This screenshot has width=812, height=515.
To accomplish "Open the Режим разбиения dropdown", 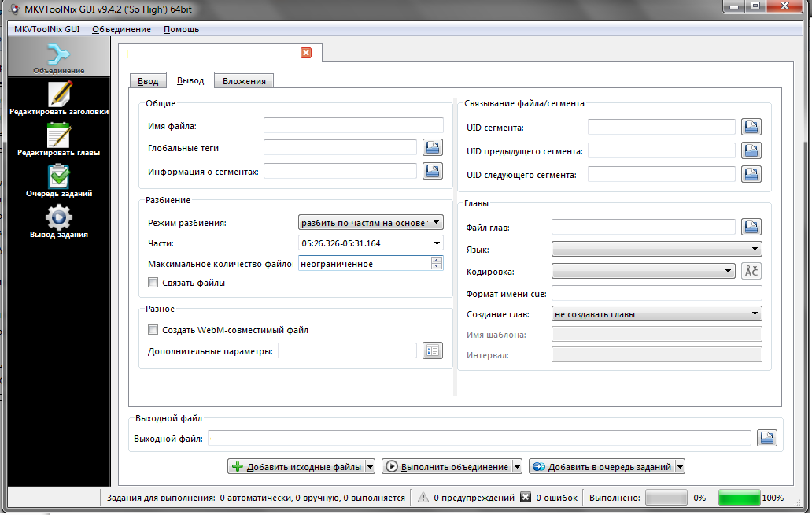I will point(371,222).
